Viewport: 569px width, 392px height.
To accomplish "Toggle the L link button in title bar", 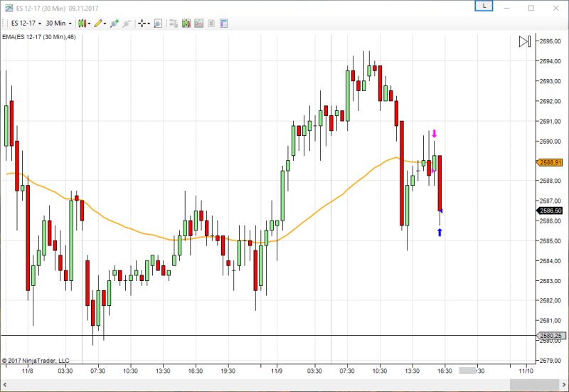I will pos(484,6).
